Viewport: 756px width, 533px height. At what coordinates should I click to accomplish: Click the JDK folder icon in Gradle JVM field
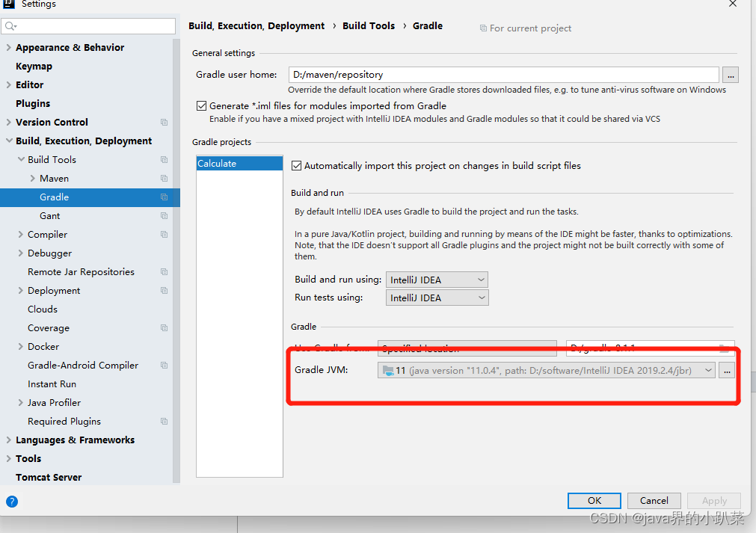coord(387,371)
